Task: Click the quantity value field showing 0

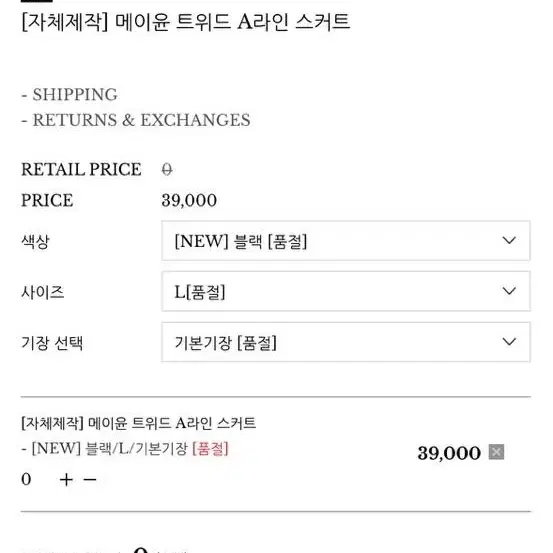Action: [26, 480]
